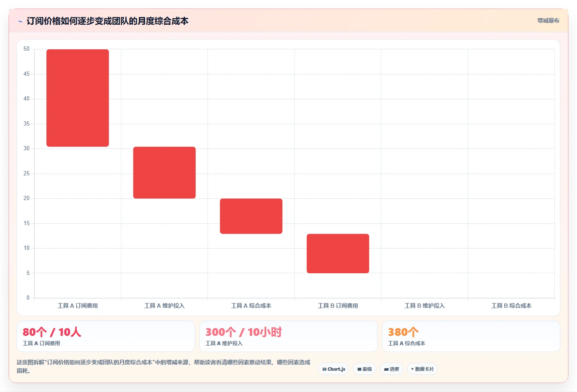The image size is (577, 392).
Task: Click the chart title 订阅价格如何逐步变成团队的月度综合成本
Action: coord(107,21)
